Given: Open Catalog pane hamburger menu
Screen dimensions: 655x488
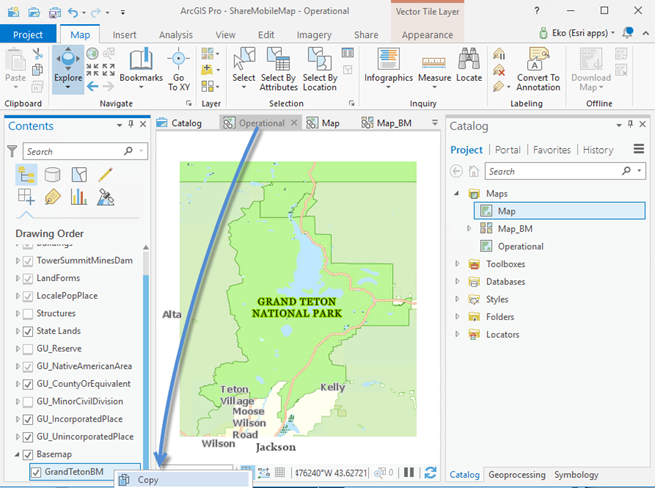Looking at the screenshot, I should 638,149.
